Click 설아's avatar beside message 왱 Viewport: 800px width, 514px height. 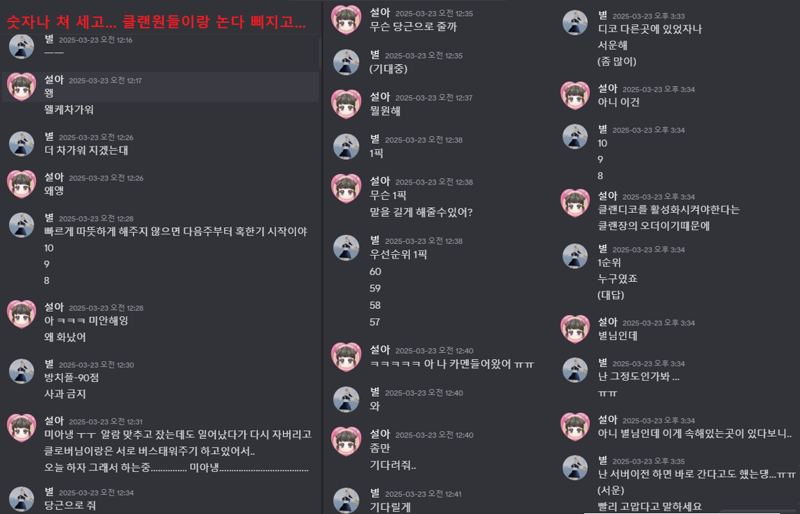click(x=21, y=87)
